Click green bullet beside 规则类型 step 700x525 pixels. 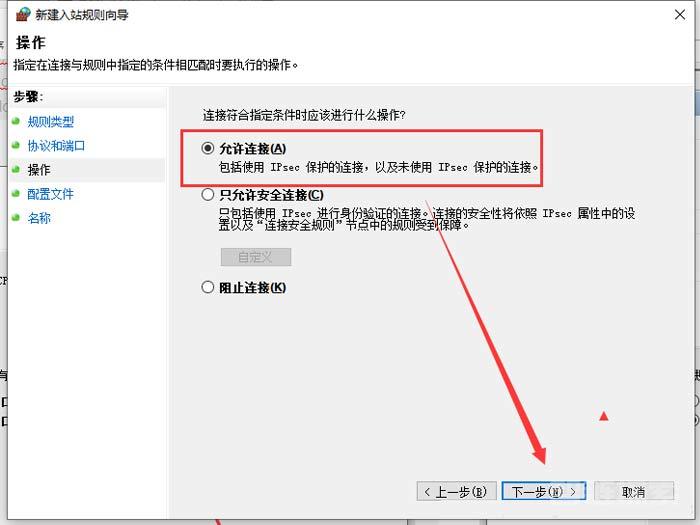[16, 121]
